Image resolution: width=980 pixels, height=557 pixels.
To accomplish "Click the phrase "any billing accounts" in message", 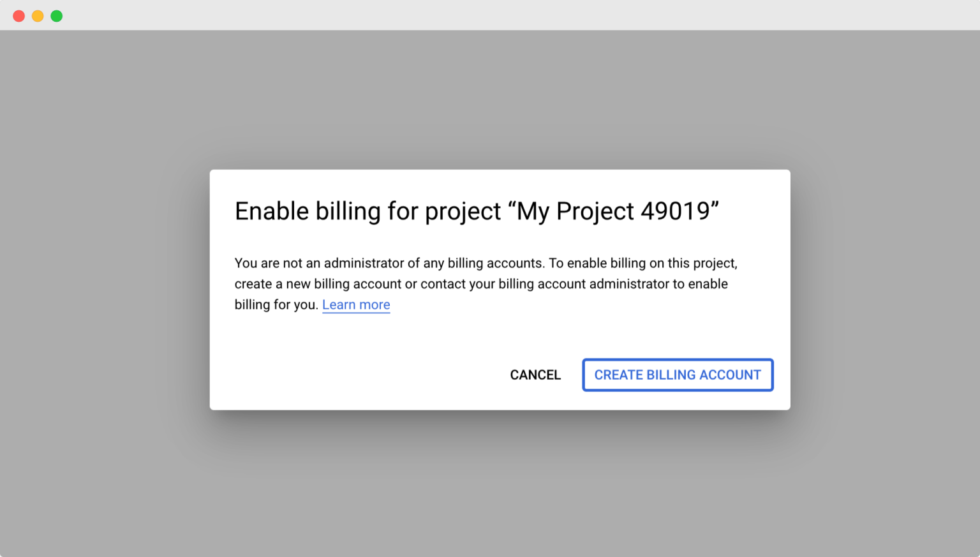I will [483, 263].
